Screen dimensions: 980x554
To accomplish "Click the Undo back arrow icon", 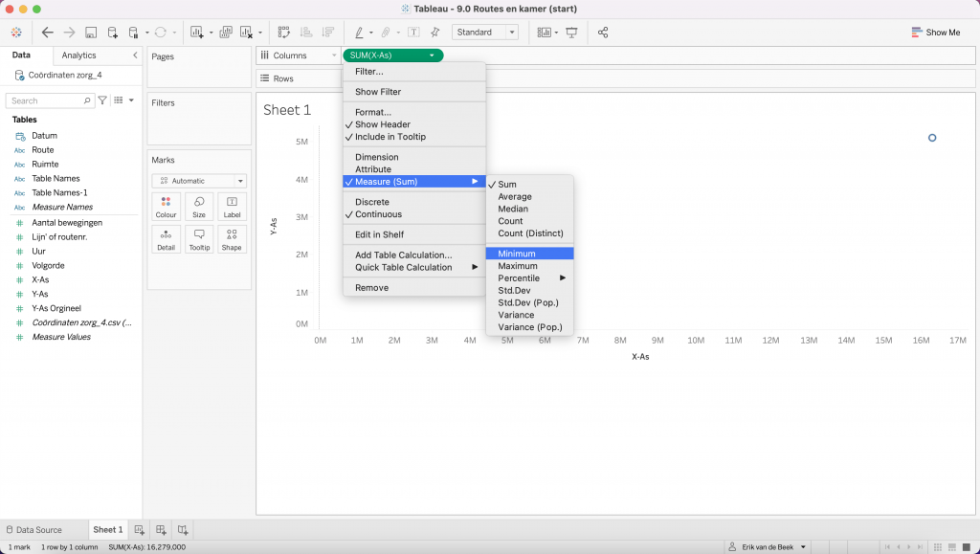I will (48, 33).
